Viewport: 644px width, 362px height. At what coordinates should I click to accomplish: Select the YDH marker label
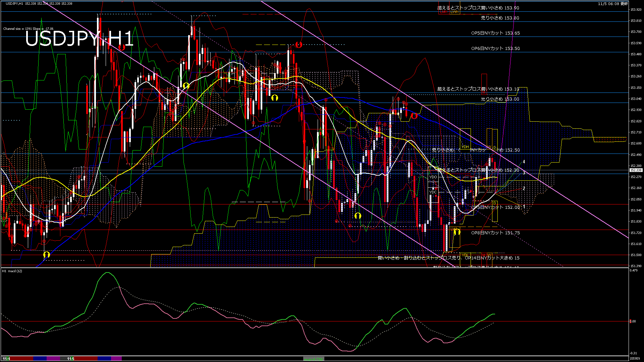[x=465, y=147]
